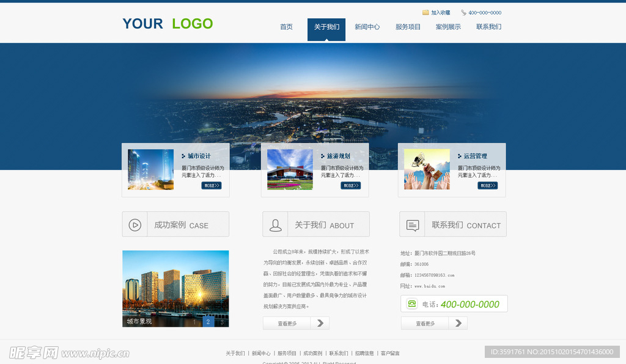
Task: Open the 招聘信息 footer link
Action: pos(364,353)
